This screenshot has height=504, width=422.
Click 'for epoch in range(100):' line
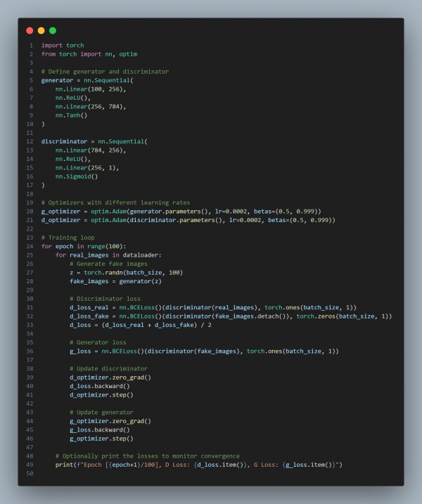(x=84, y=246)
